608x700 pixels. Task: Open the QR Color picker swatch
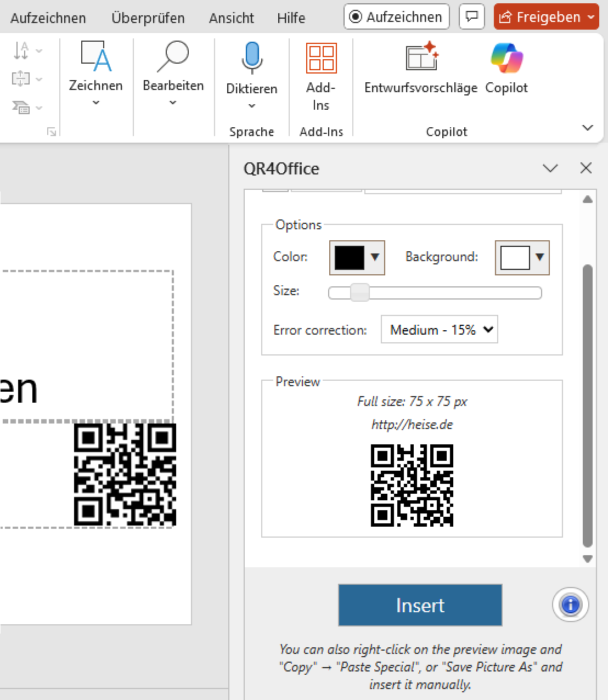(357, 257)
